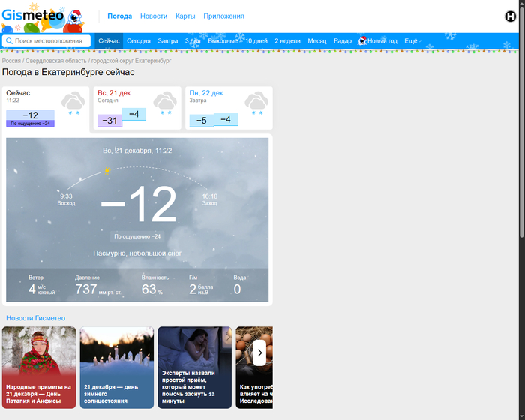Image resolution: width=525 pixels, height=420 pixels.
Task: Switch to the 10 дней tab
Action: (x=256, y=41)
